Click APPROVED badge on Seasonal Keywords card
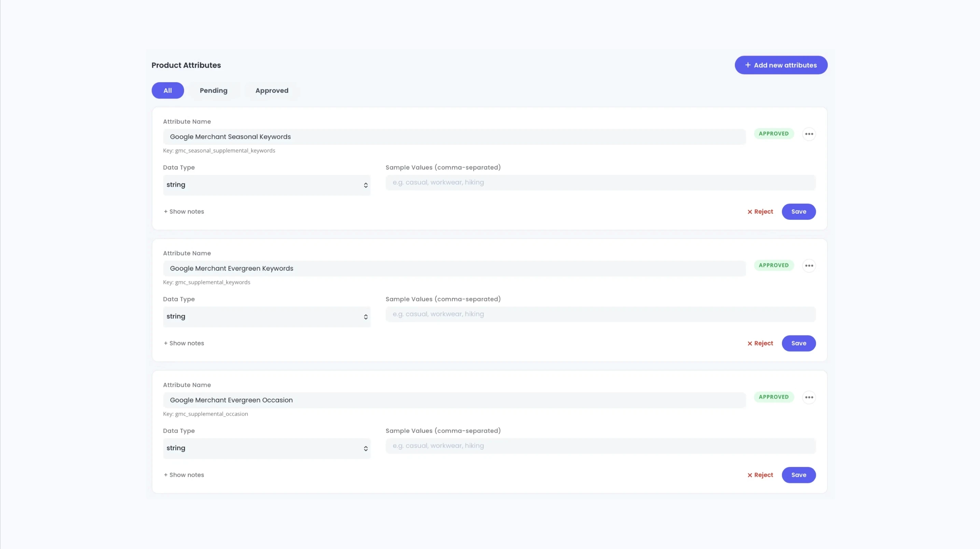This screenshot has height=549, width=980. tap(773, 133)
